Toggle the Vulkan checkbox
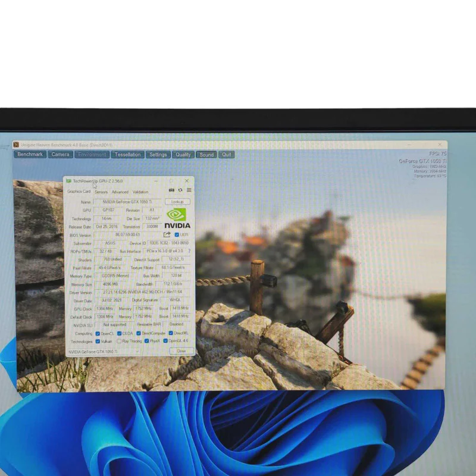The height and width of the screenshot is (476, 476). (98, 342)
